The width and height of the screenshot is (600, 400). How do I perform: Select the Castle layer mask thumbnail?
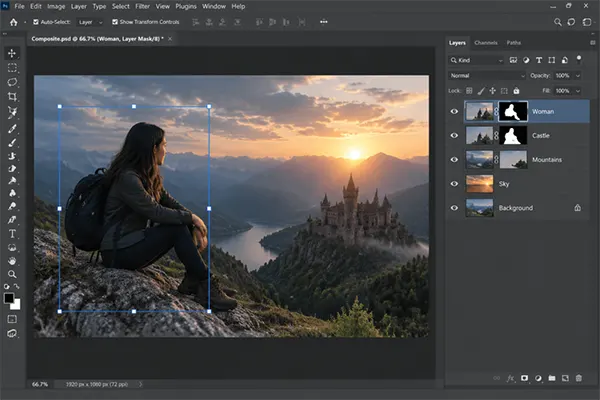point(513,136)
